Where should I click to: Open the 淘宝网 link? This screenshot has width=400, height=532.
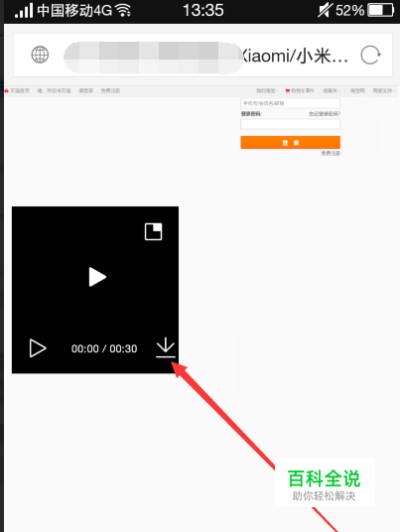(357, 90)
